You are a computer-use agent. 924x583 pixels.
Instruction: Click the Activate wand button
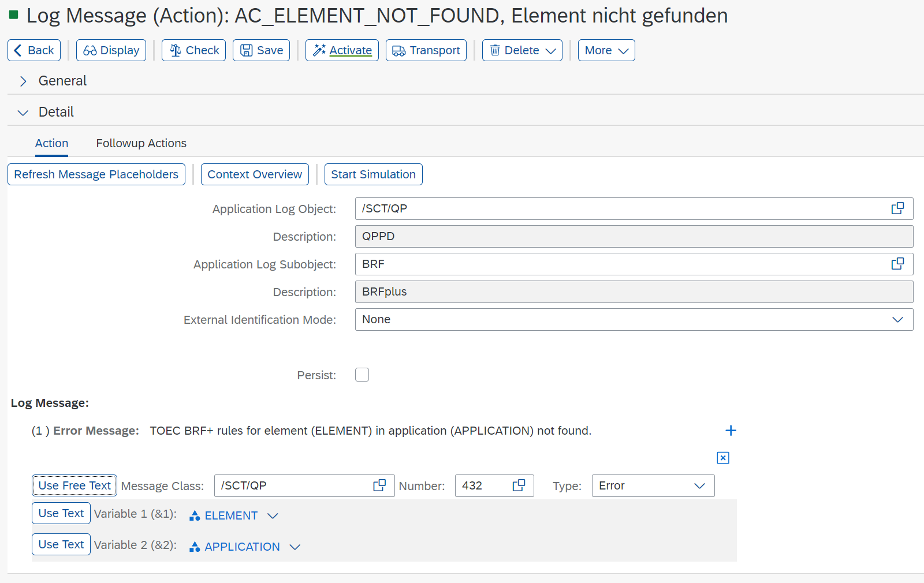[342, 50]
